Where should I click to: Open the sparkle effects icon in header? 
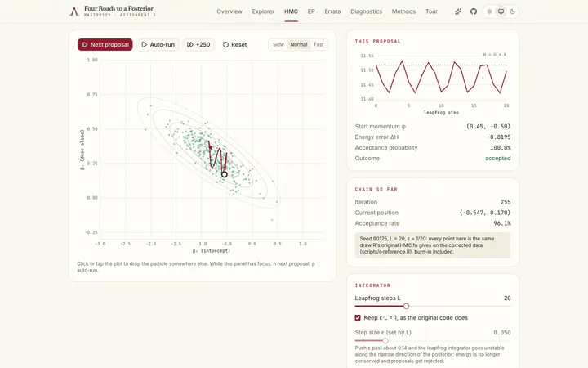point(458,11)
